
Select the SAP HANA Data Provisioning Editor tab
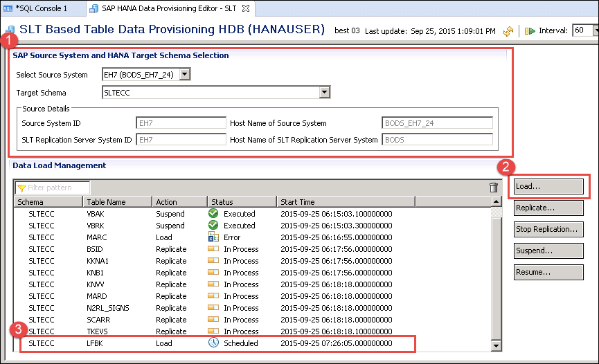[165, 8]
